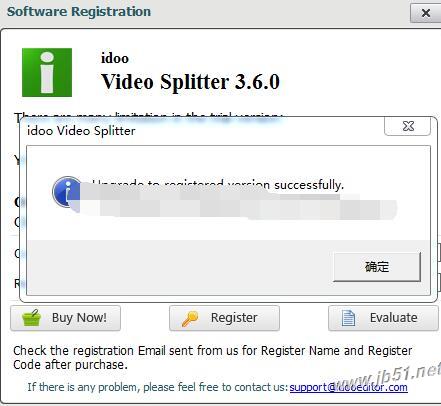Click the 'successfully' upgrade message text

(308, 185)
